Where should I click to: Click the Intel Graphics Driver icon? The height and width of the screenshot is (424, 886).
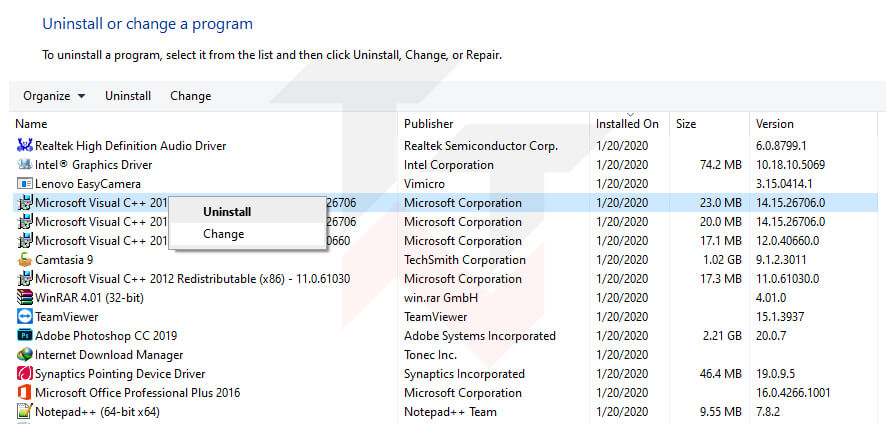click(24, 165)
